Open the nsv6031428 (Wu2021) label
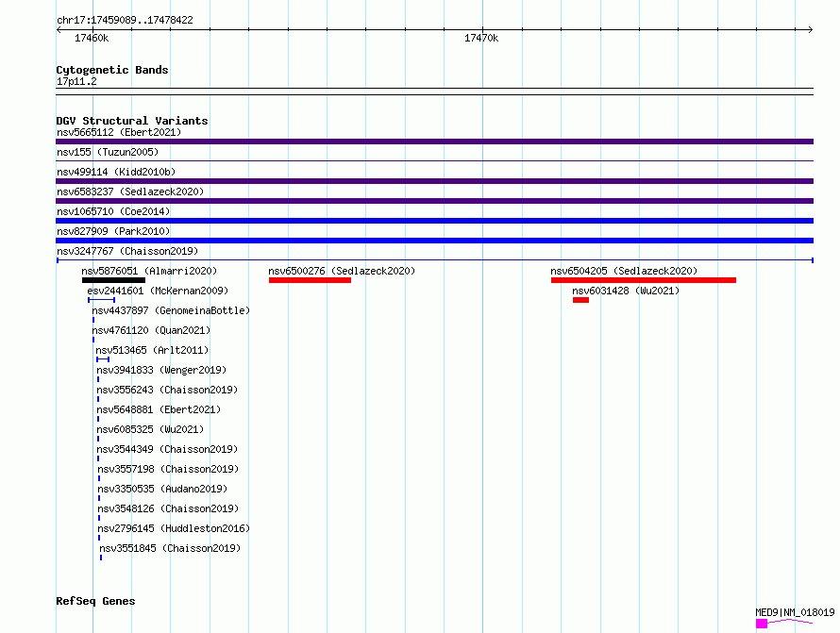The image size is (840, 633). click(626, 291)
